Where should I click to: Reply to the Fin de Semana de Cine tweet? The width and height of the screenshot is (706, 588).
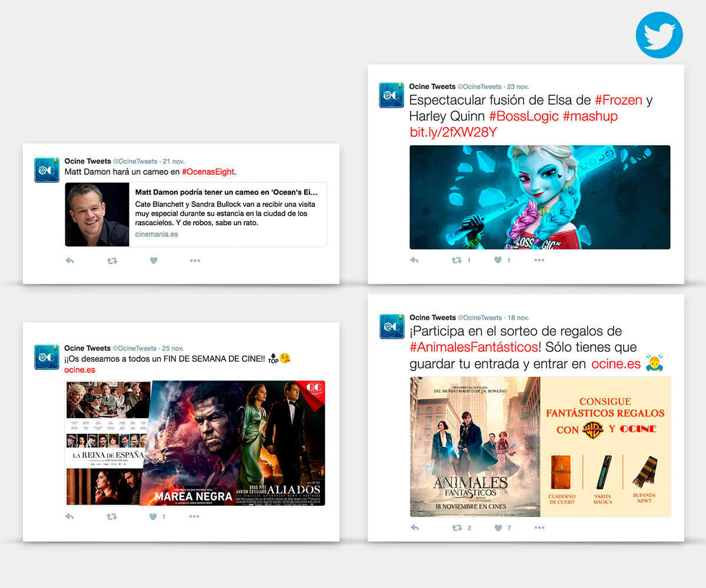(69, 516)
